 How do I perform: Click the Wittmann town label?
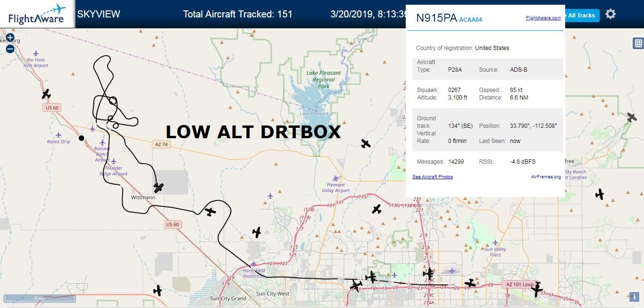(143, 197)
